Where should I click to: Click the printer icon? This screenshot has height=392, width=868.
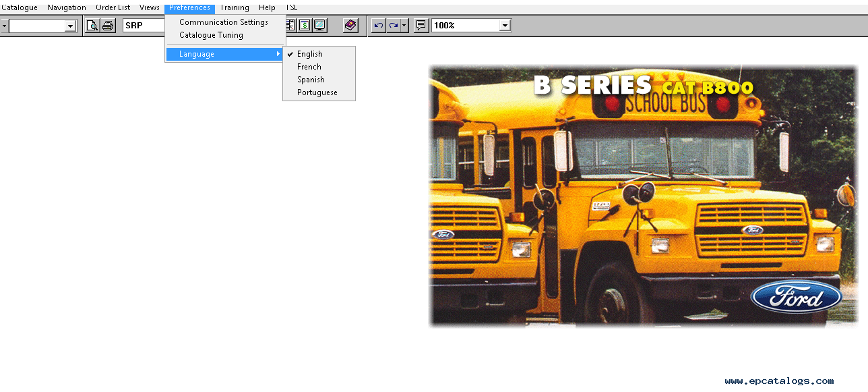pyautogui.click(x=108, y=26)
